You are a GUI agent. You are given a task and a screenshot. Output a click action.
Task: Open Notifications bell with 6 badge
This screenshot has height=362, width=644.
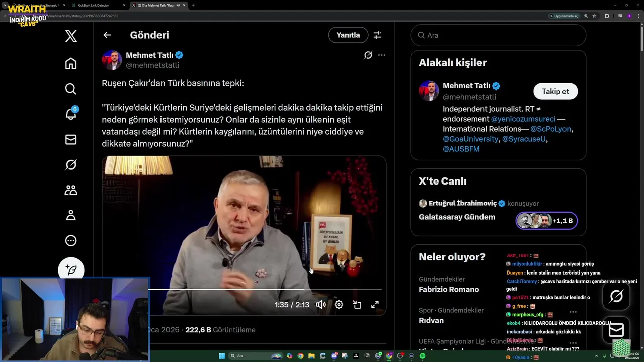tap(71, 114)
